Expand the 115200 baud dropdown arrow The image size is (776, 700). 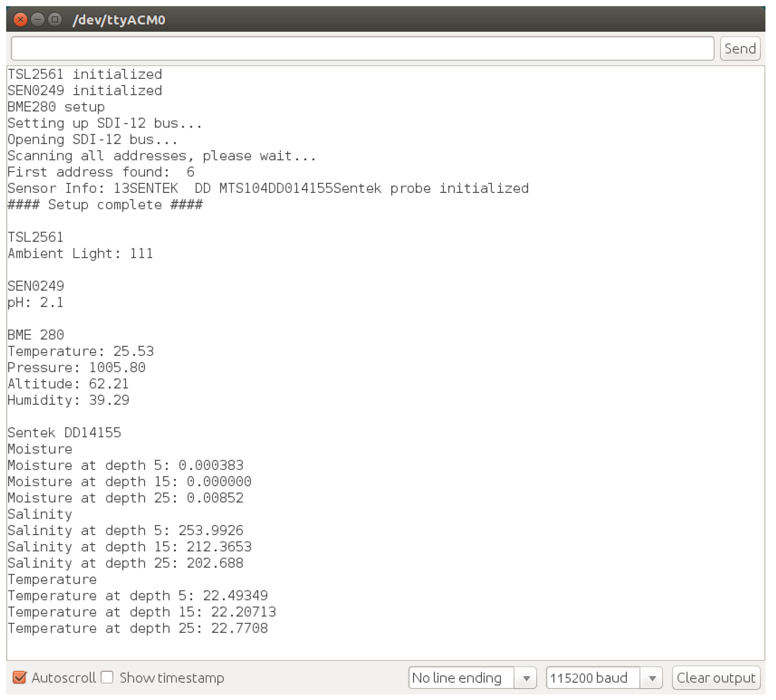coord(652,678)
